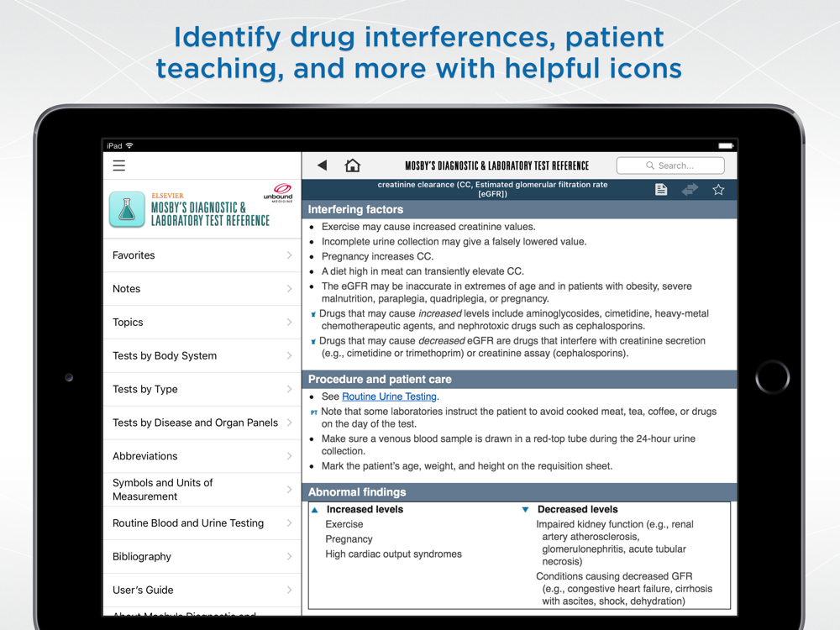The height and width of the screenshot is (630, 840).
Task: Tap the drug icon beside decreased eGFR
Action: [313, 342]
